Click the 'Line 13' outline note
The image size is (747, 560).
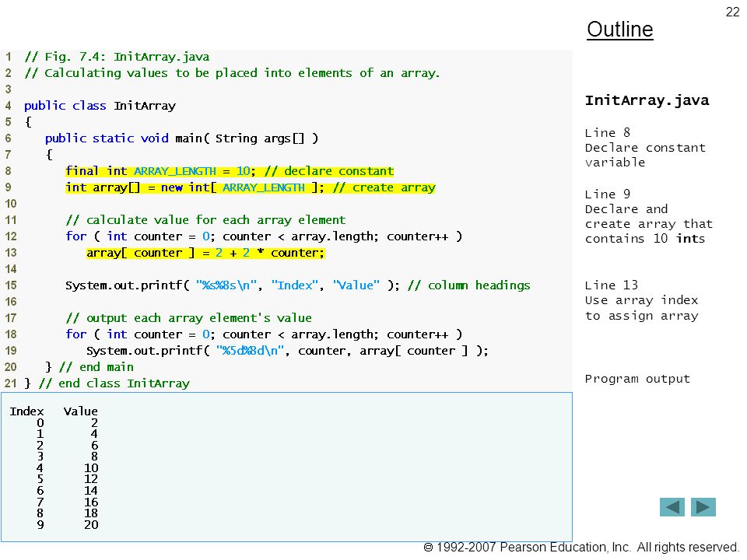click(x=612, y=285)
